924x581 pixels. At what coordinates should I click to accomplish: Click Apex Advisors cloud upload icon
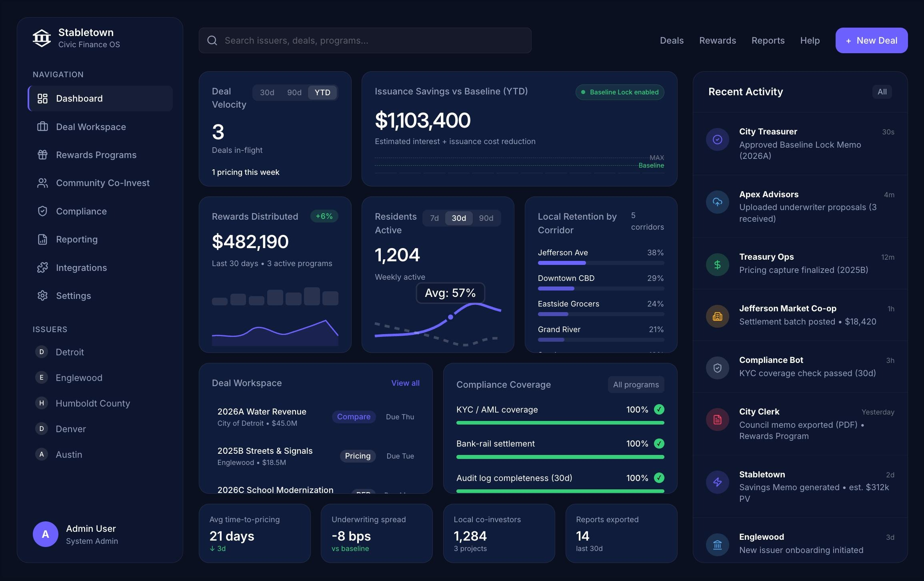(717, 202)
